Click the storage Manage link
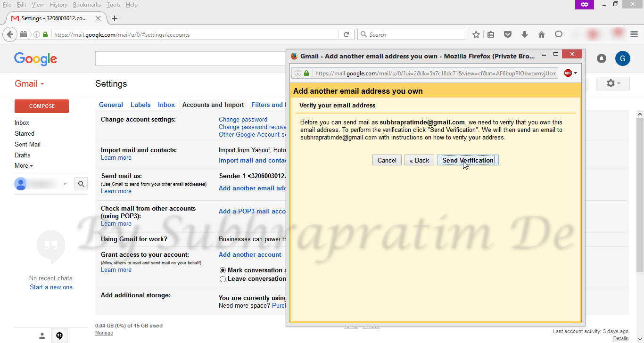This screenshot has width=644, height=343. point(104,333)
